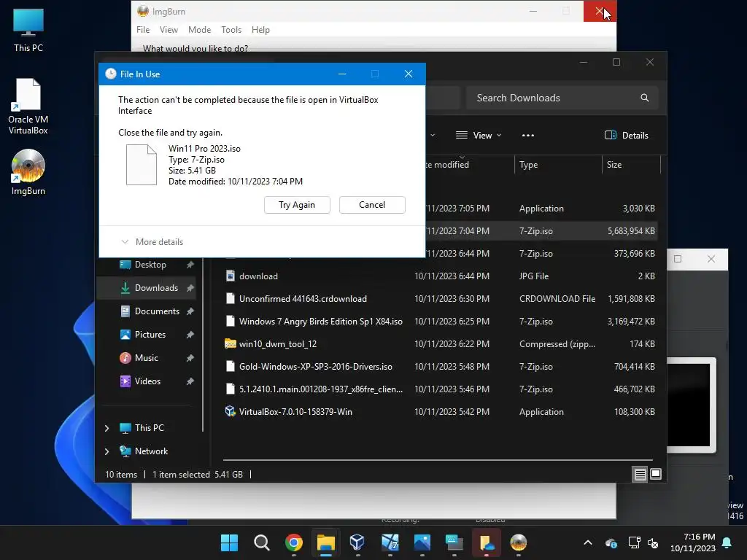This screenshot has height=560, width=747.
Task: Open Google Chrome from the taskbar
Action: [x=293, y=542]
